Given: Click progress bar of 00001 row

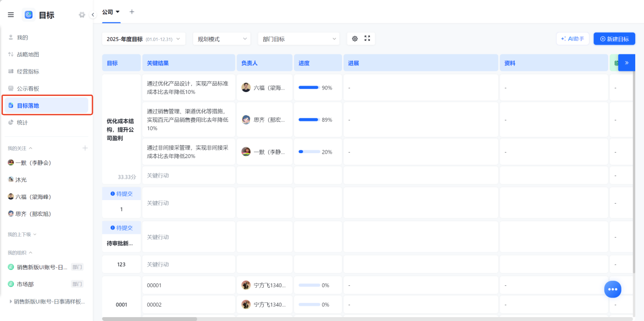Looking at the screenshot, I should click(x=309, y=285).
